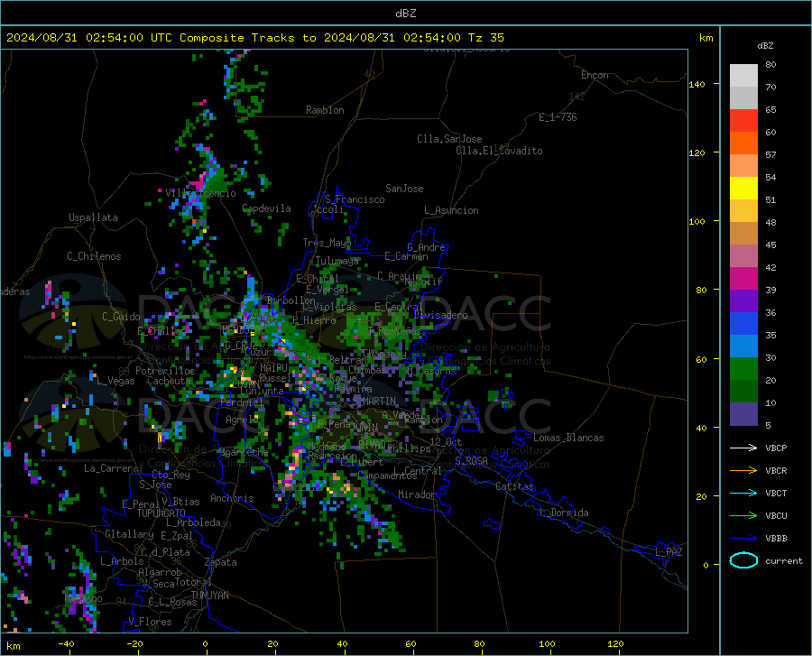Select the red 60–65 dBZ swatch
The width and height of the screenshot is (812, 656).
(743, 121)
